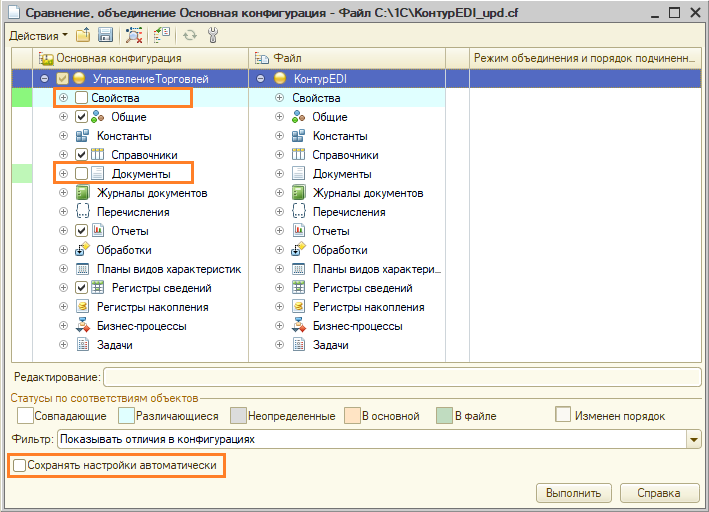709x512 pixels.
Task: Click the Бизнес-процессы icon in the Файл column
Action: coord(298,326)
